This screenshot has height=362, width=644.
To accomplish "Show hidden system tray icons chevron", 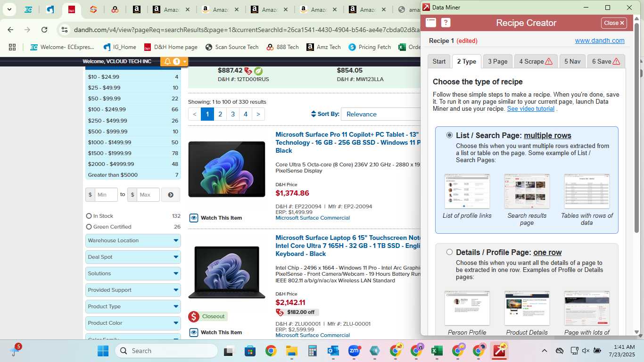I will (544, 351).
